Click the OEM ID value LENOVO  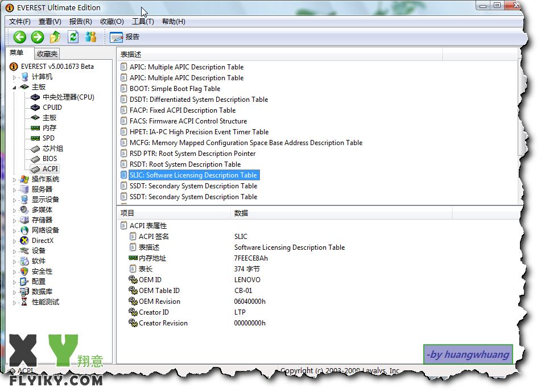tap(247, 280)
